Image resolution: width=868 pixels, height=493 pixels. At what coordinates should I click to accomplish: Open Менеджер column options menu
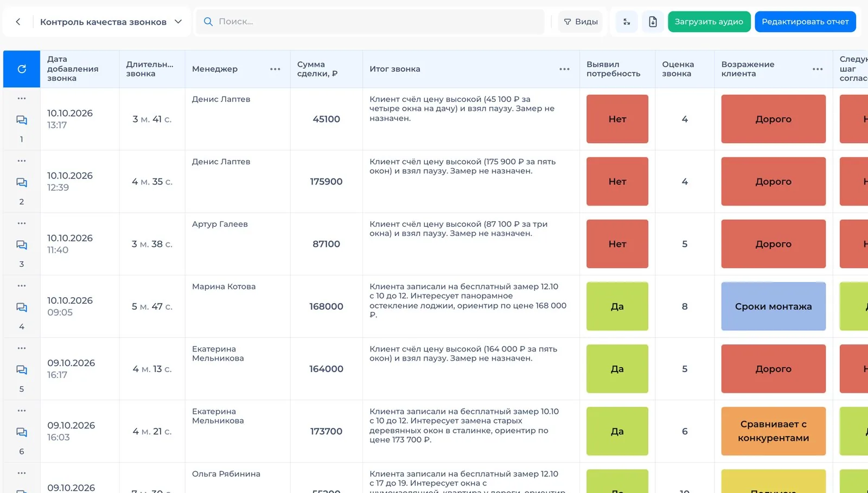click(275, 69)
